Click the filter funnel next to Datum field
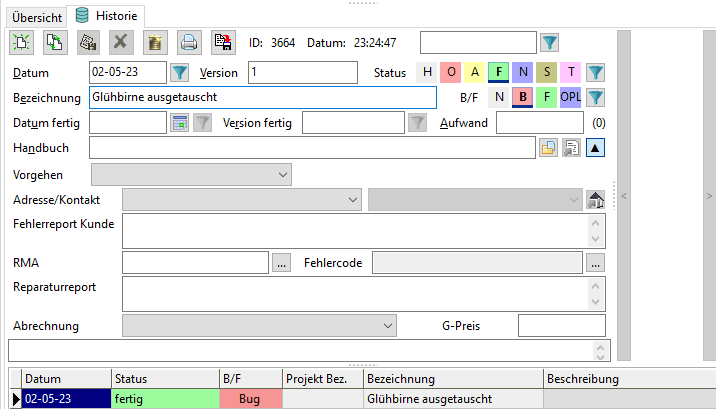 click(x=179, y=72)
